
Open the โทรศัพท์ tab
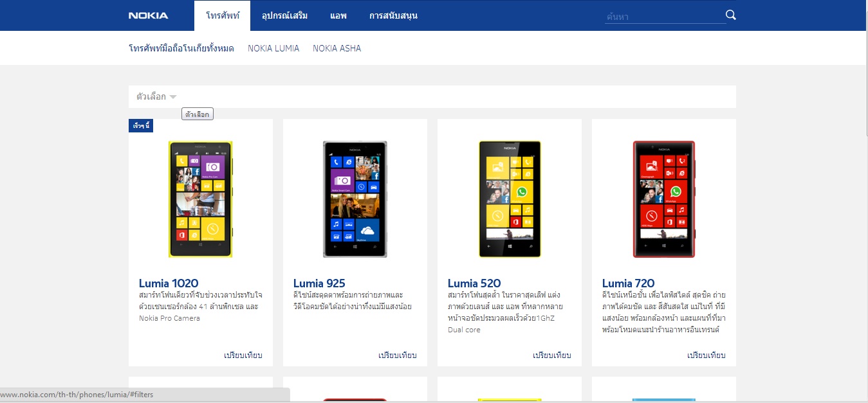223,15
